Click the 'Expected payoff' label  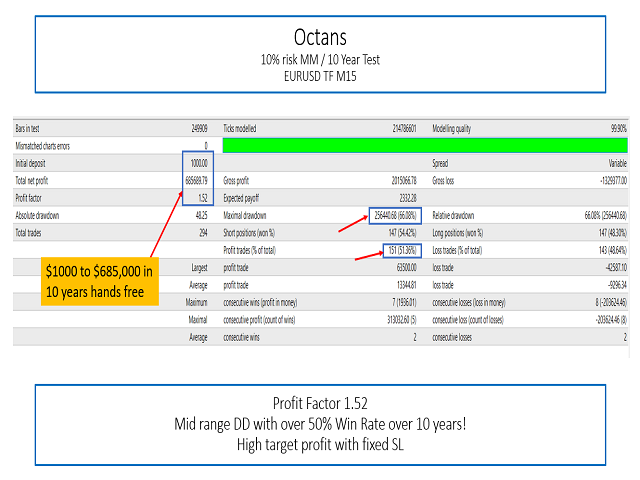[x=241, y=198]
